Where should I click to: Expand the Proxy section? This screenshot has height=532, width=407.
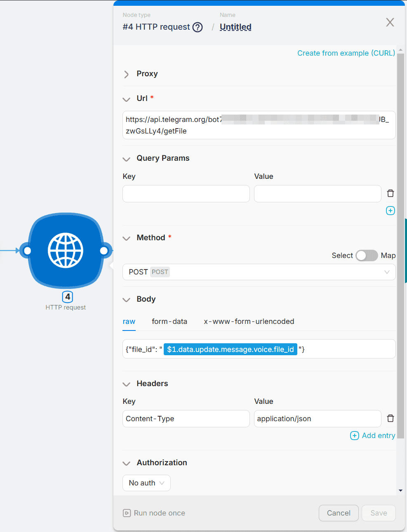(127, 74)
